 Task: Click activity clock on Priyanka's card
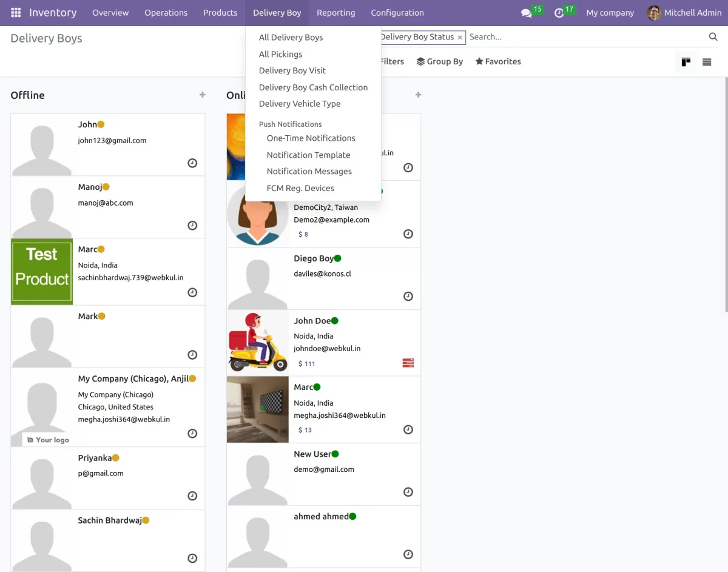click(x=192, y=496)
